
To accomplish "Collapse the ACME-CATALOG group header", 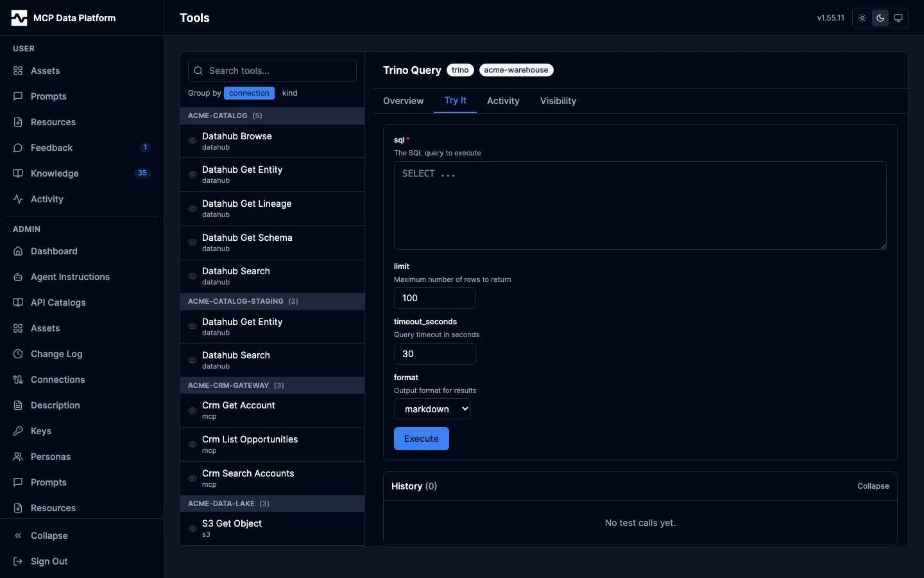I will [x=273, y=116].
